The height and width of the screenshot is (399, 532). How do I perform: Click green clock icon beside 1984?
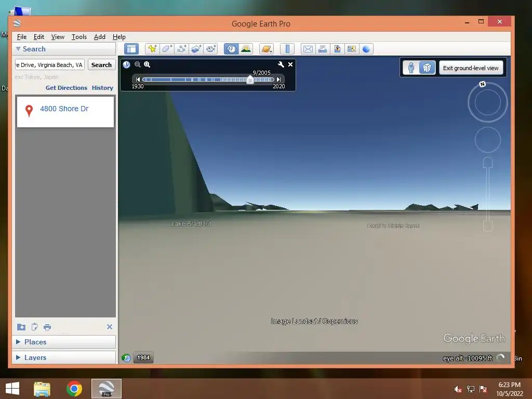click(126, 358)
